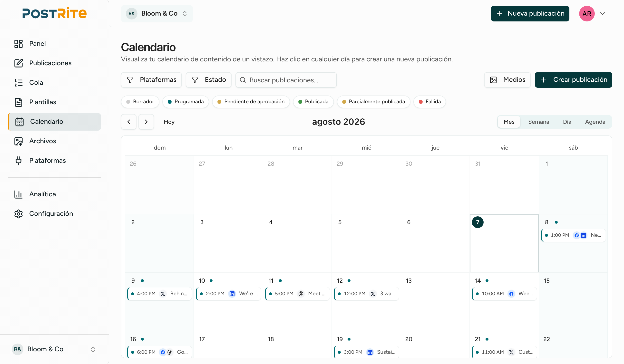Open the 1:00 PM post on day 8
The width and height of the screenshot is (624, 364).
pyautogui.click(x=573, y=235)
